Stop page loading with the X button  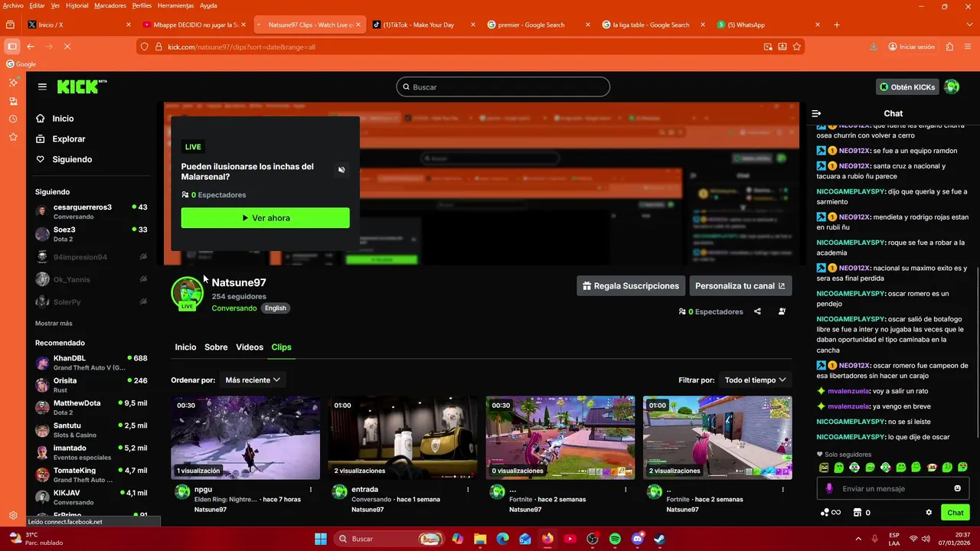pyautogui.click(x=67, y=47)
